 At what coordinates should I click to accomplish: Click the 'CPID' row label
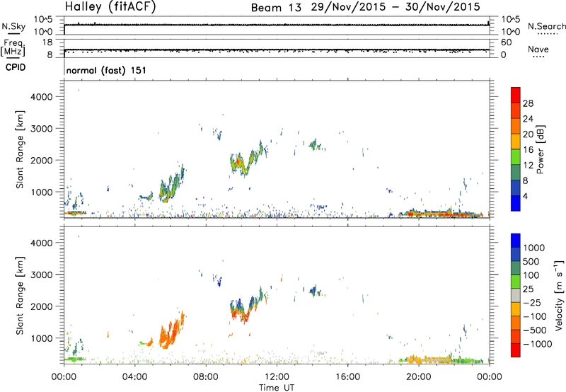16,67
